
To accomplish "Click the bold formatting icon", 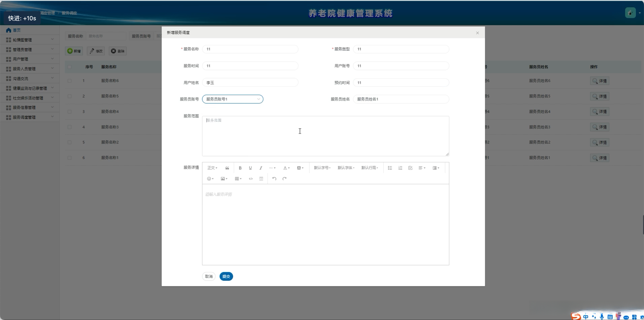I will (x=240, y=168).
